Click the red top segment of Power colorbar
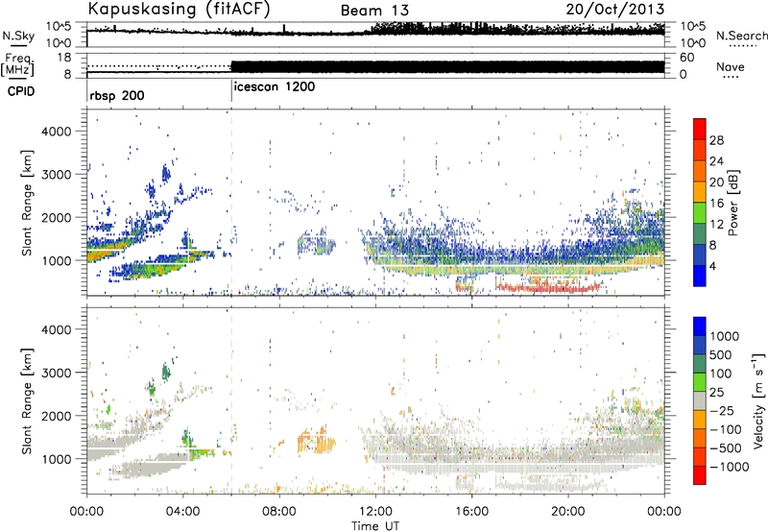Viewport: 768px width, 532px height. 700,130
